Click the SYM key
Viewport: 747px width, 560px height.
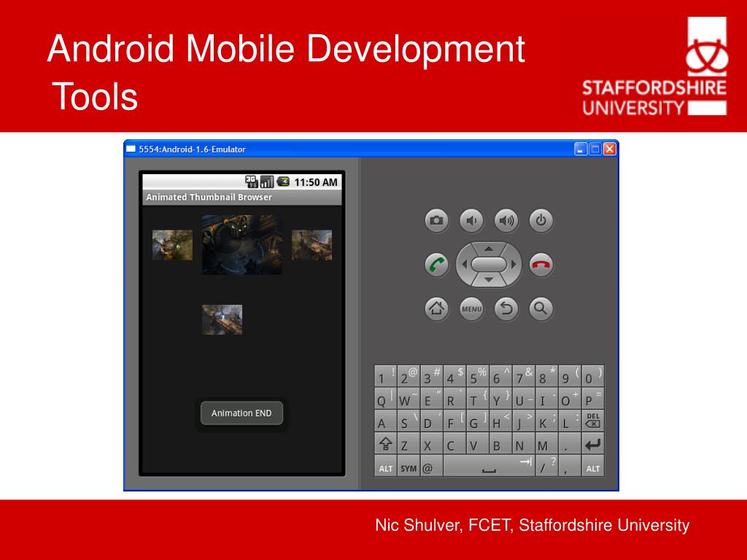point(409,466)
